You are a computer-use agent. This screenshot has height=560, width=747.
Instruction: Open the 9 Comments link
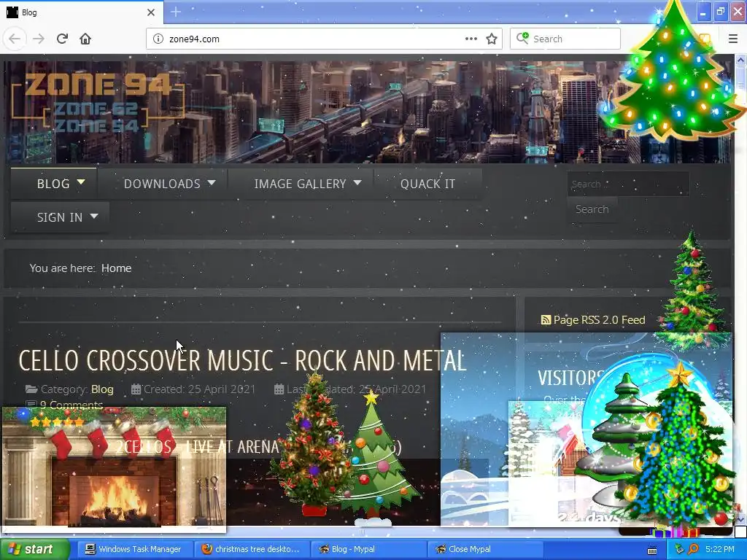pos(71,405)
